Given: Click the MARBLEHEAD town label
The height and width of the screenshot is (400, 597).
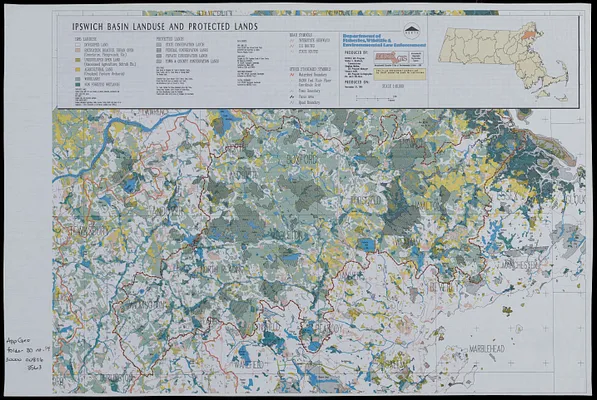Looking at the screenshot, I should 487,349.
